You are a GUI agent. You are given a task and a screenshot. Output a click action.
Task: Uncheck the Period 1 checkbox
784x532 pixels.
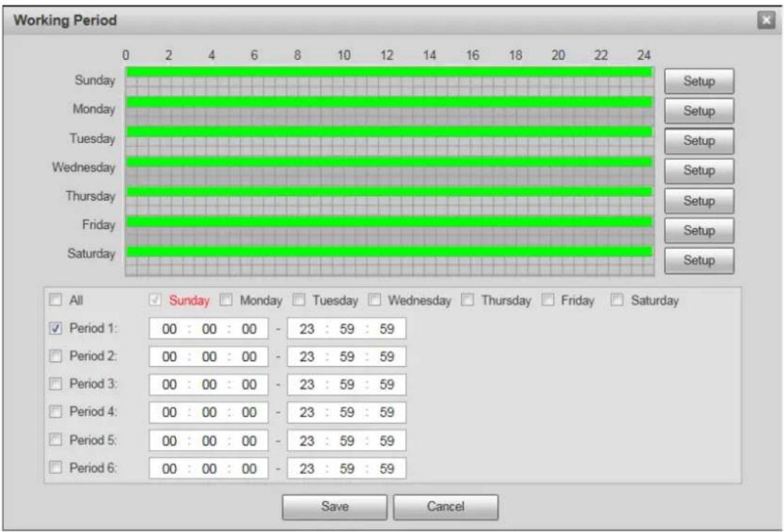point(55,328)
